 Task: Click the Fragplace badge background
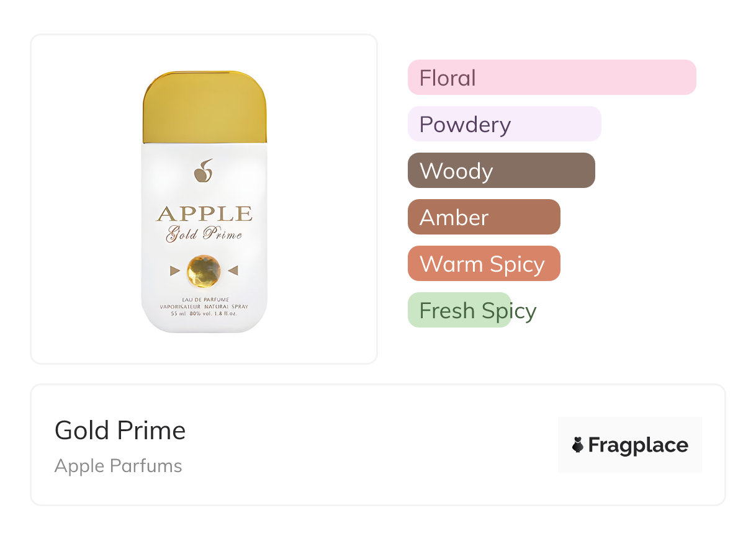pos(629,428)
